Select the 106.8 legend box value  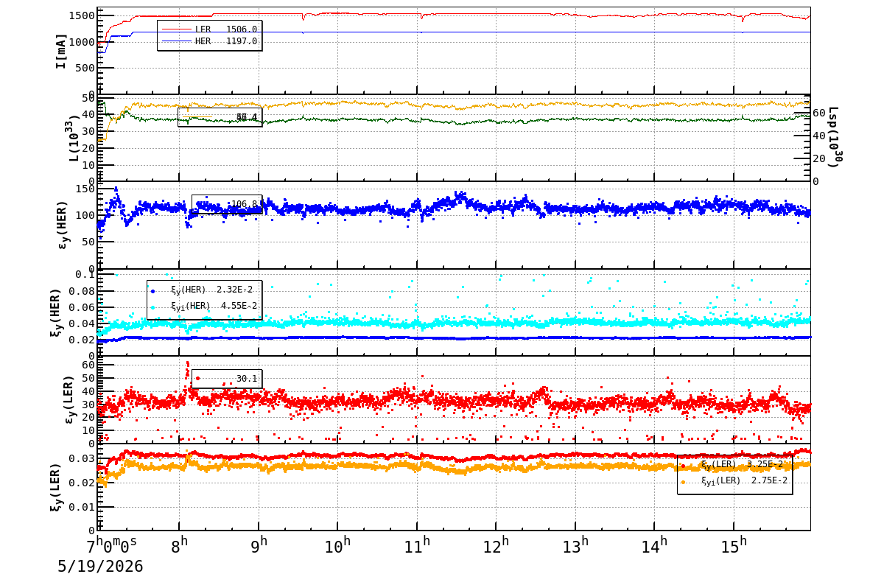244,204
